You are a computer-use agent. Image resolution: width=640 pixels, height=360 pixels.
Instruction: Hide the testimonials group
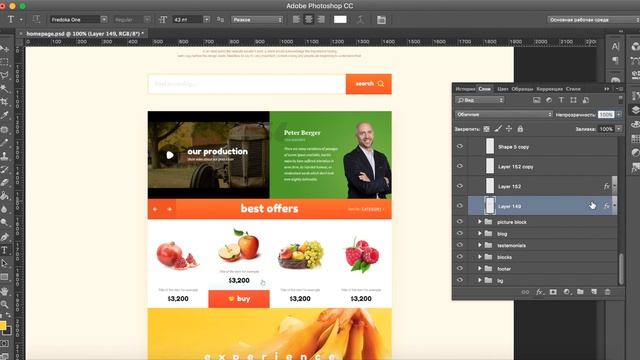pyautogui.click(x=460, y=245)
